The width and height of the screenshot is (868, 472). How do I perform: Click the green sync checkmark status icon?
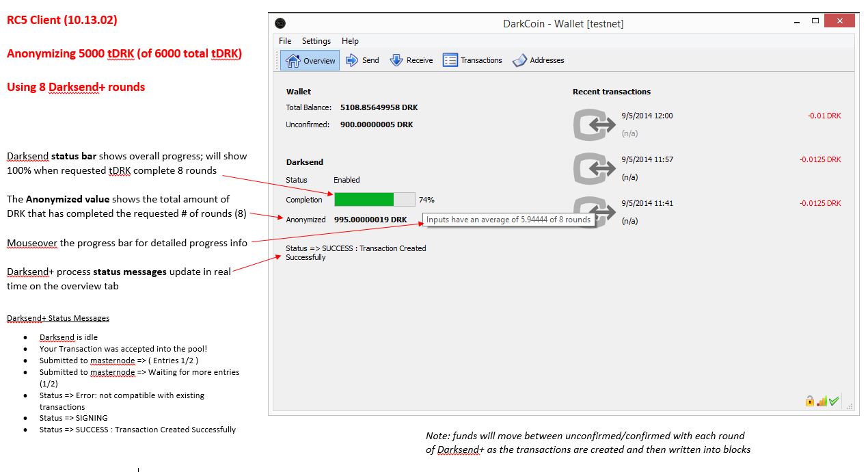(x=833, y=402)
